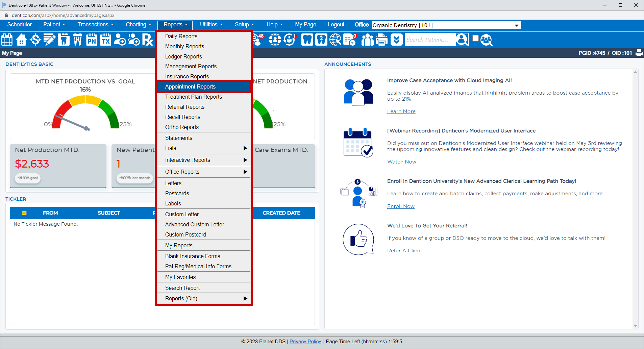Viewport: 644px width, 349px height.
Task: Expand the Reports (Old) submenu
Action: [x=204, y=299]
